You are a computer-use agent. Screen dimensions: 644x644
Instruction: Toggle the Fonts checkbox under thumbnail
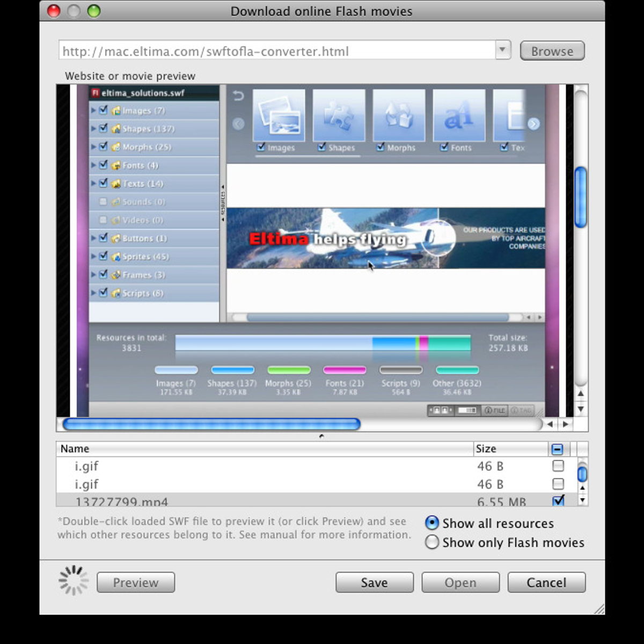pos(444,147)
